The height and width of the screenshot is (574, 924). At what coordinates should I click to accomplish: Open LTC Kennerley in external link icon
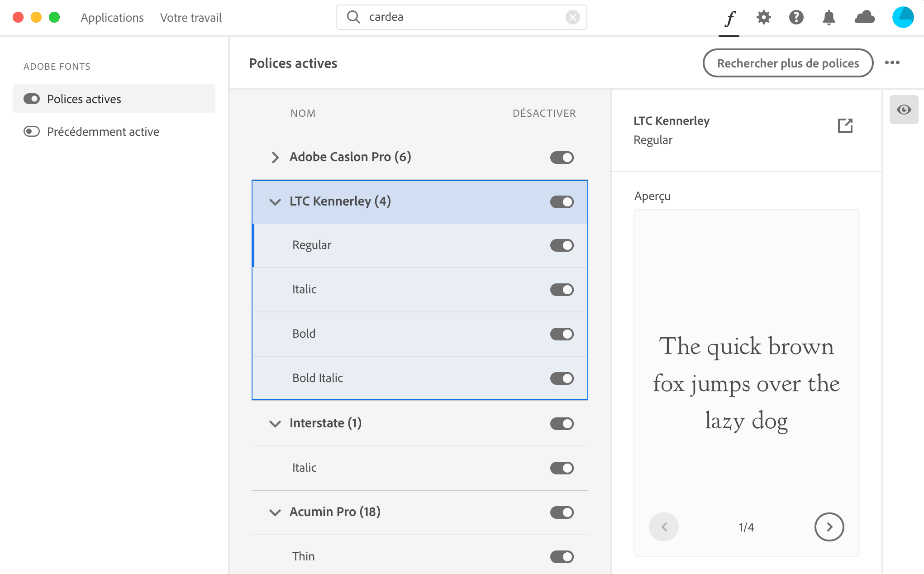[845, 126]
